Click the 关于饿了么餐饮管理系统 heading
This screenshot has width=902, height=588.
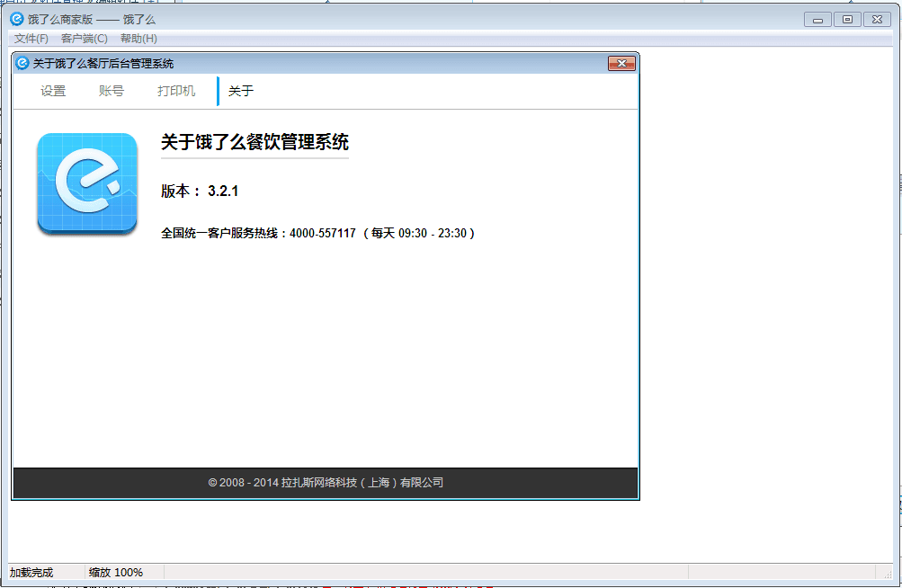[x=255, y=142]
